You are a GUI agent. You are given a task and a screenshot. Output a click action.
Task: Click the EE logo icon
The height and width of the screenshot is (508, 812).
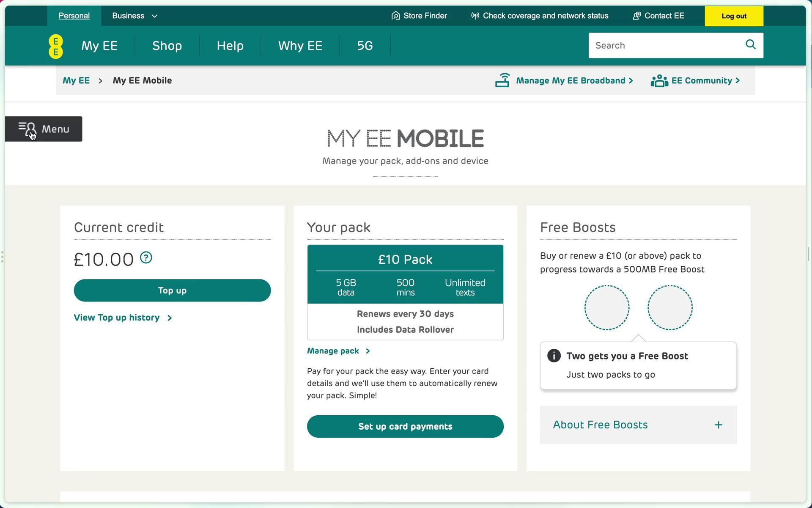tap(55, 46)
